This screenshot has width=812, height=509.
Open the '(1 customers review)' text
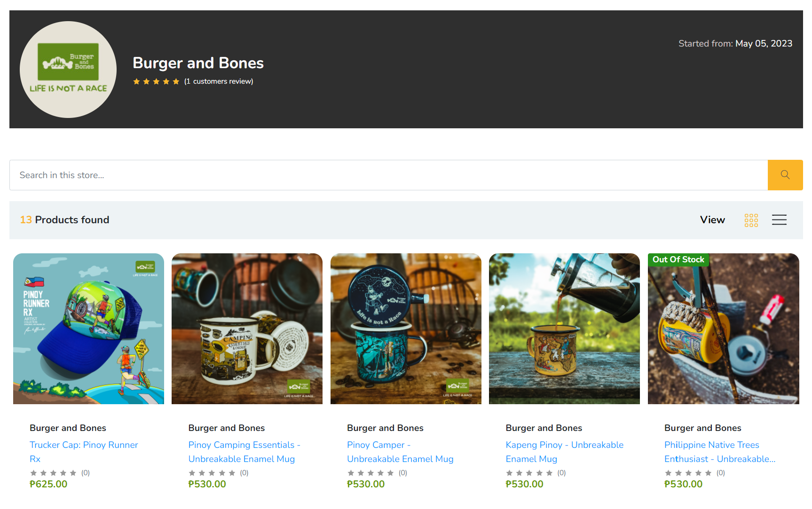pyautogui.click(x=219, y=81)
